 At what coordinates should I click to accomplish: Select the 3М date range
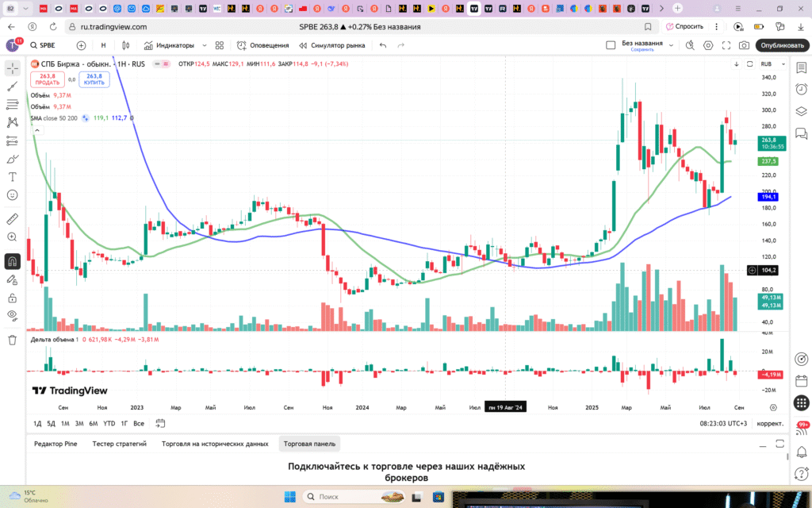point(79,424)
